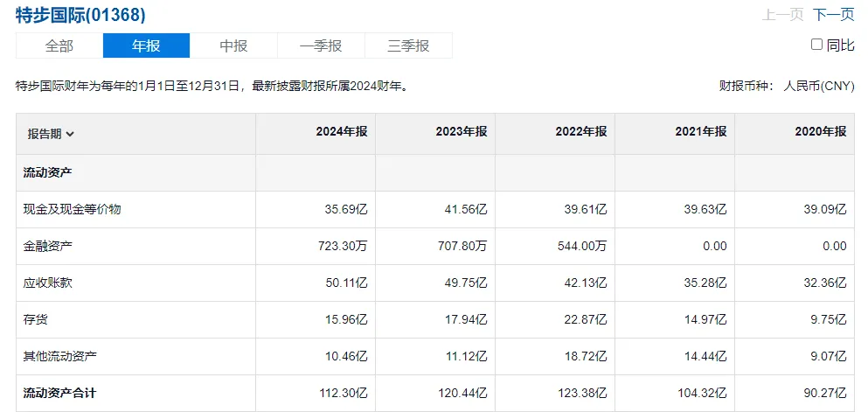Click the 应收账款 row label

coord(47,283)
